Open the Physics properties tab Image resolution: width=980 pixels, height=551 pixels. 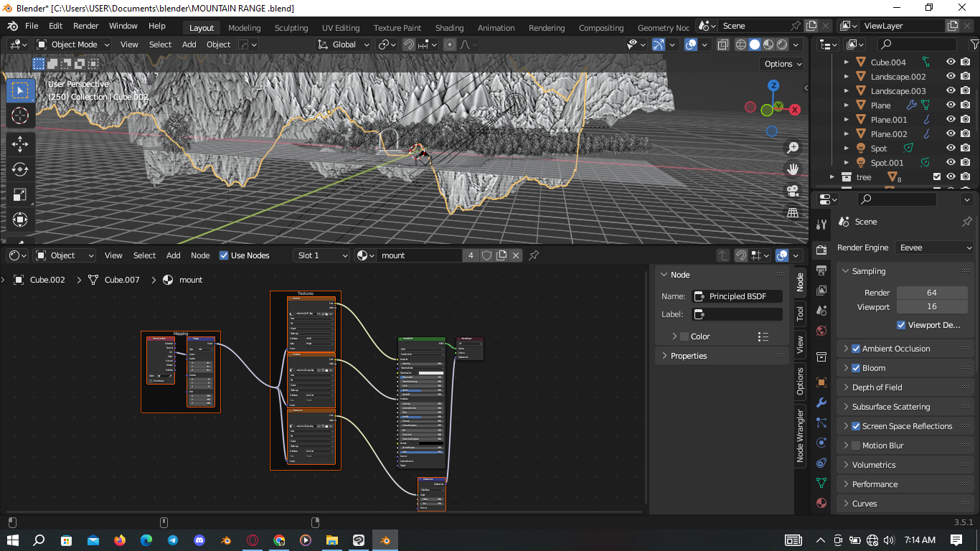click(821, 443)
